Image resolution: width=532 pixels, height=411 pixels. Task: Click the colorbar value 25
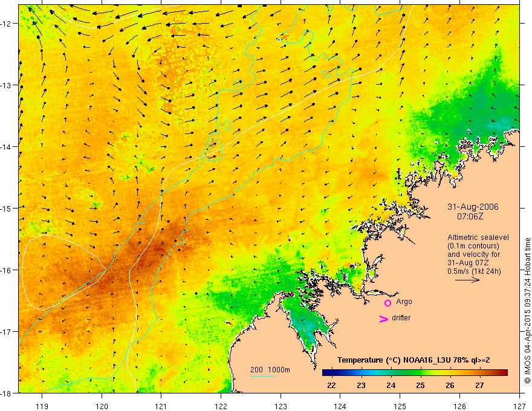click(420, 385)
